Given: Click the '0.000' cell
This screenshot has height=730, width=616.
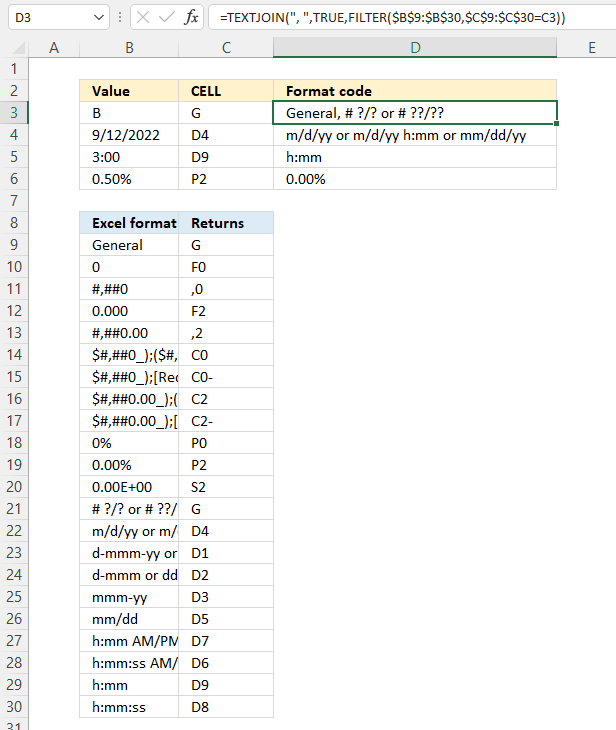Looking at the screenshot, I should tap(129, 311).
